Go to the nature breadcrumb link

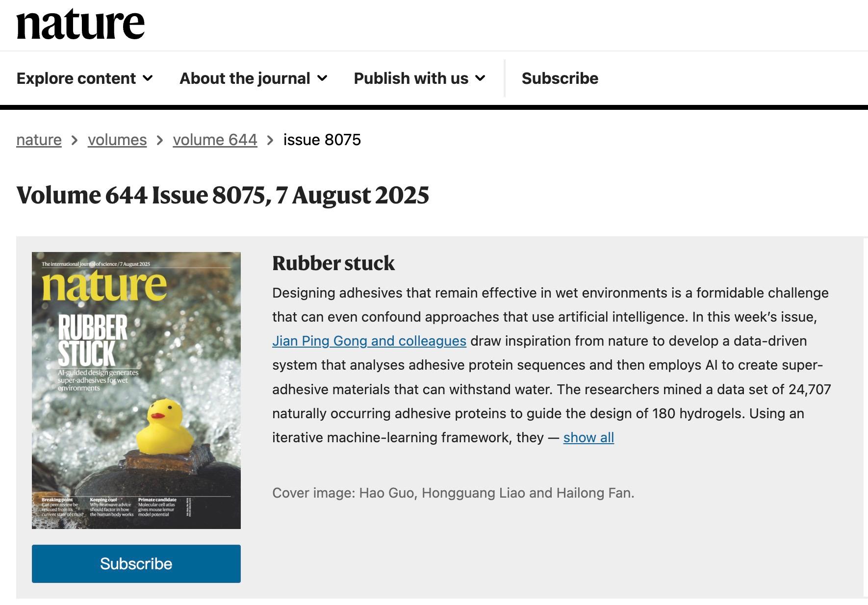(39, 140)
